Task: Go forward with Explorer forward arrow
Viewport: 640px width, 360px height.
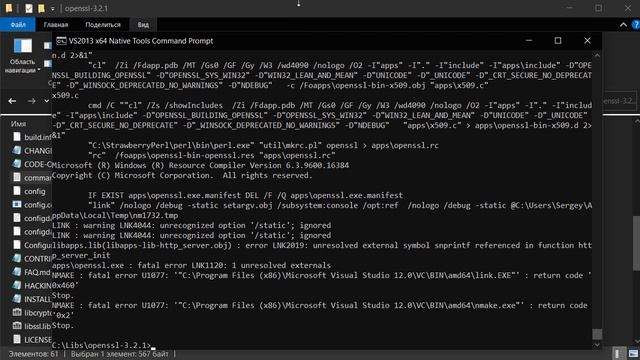Action: pos(31,101)
